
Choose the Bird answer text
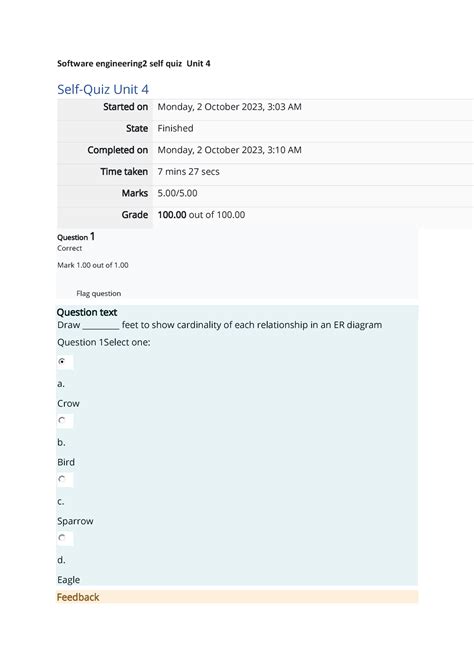click(x=66, y=462)
